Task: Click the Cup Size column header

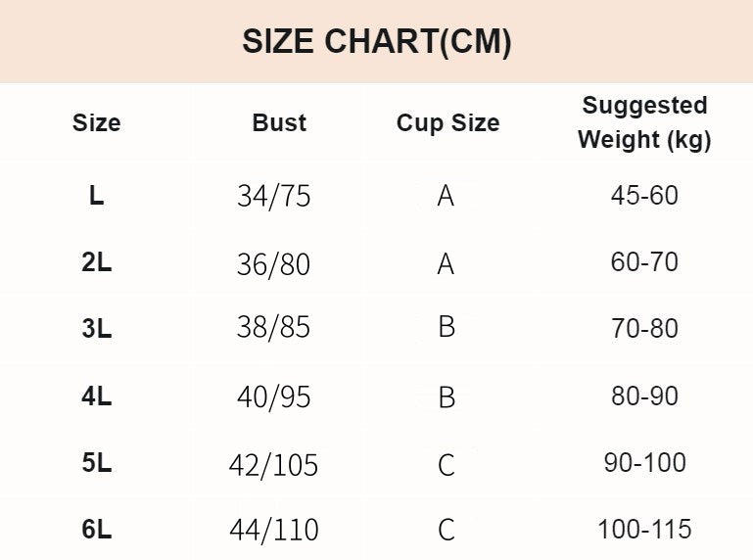Action: (448, 123)
